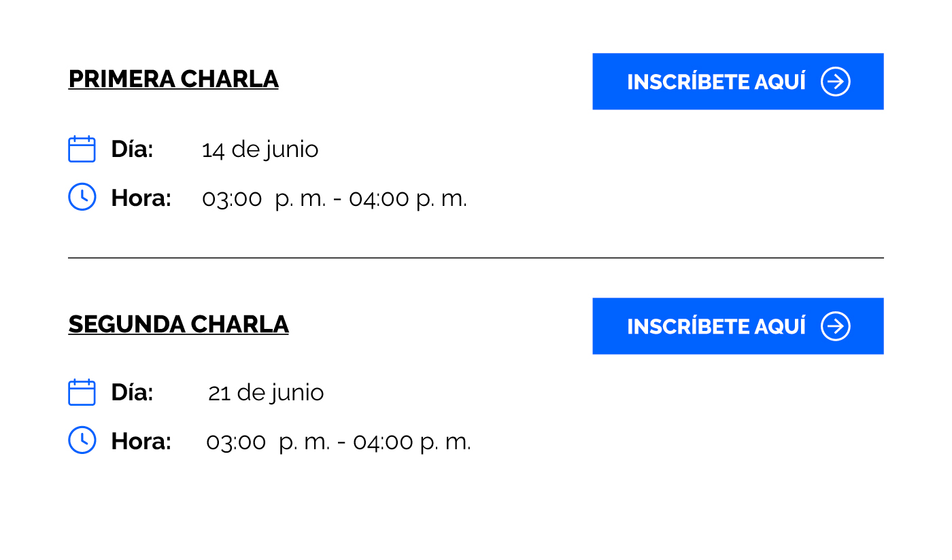Click the clock icon under Primera Charla

coord(82,197)
